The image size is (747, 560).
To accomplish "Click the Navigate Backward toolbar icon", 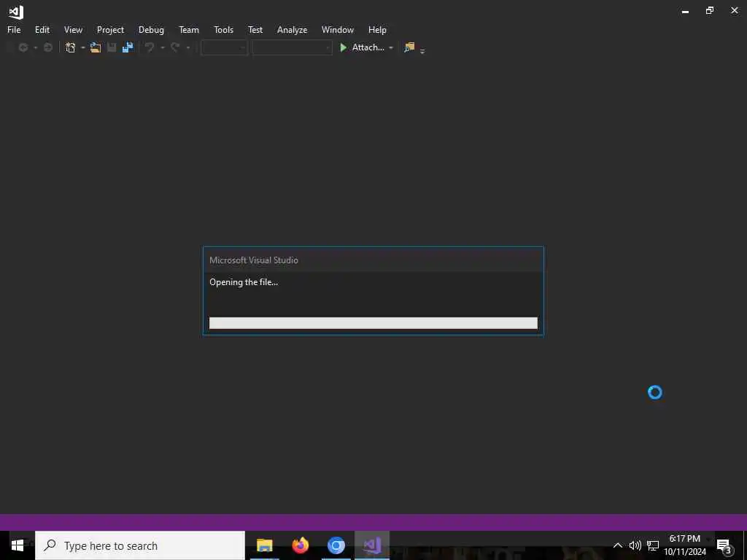I will point(23,47).
